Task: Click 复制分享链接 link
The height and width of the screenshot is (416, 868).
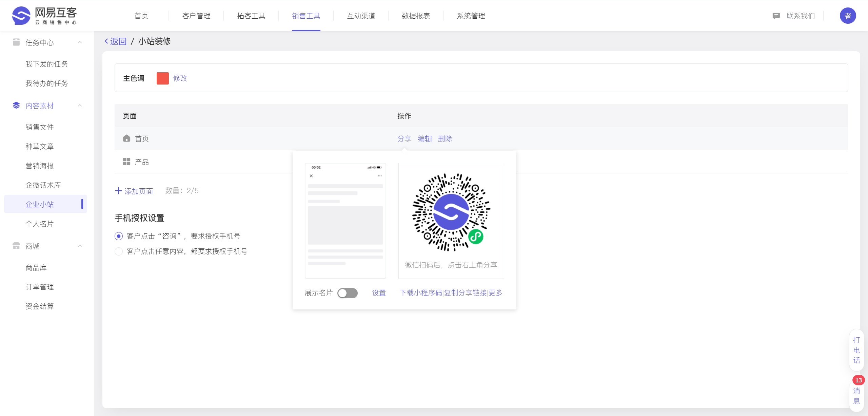Action: 466,292
